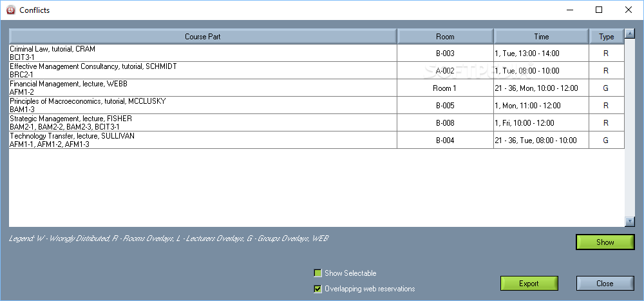The height and width of the screenshot is (301, 644).
Task: Click time cell Fri 10:00 - 12:00
Action: tap(542, 123)
